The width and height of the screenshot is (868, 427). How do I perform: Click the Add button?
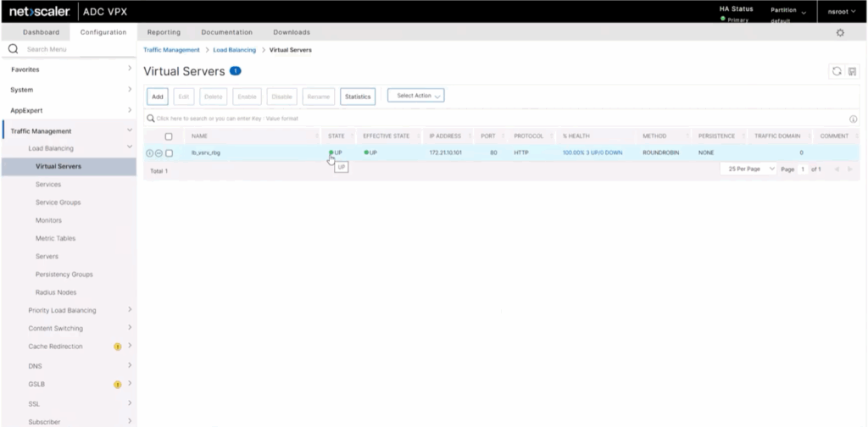pos(158,97)
